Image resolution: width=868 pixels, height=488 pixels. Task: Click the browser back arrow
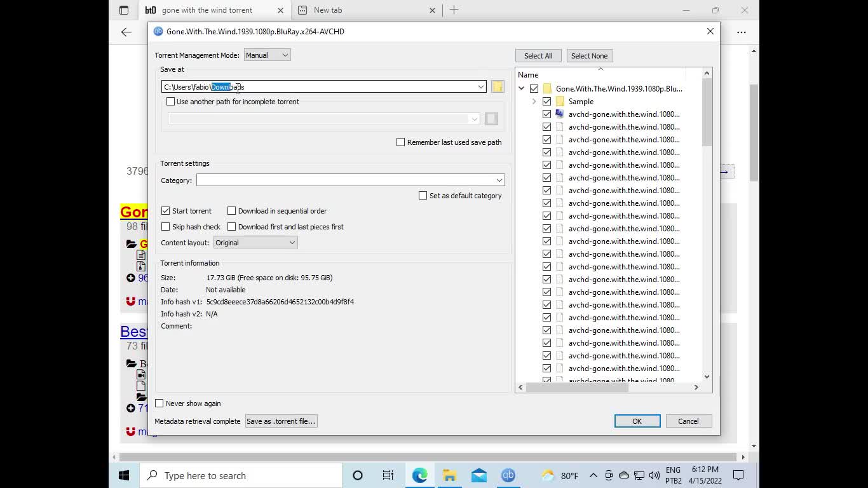126,32
